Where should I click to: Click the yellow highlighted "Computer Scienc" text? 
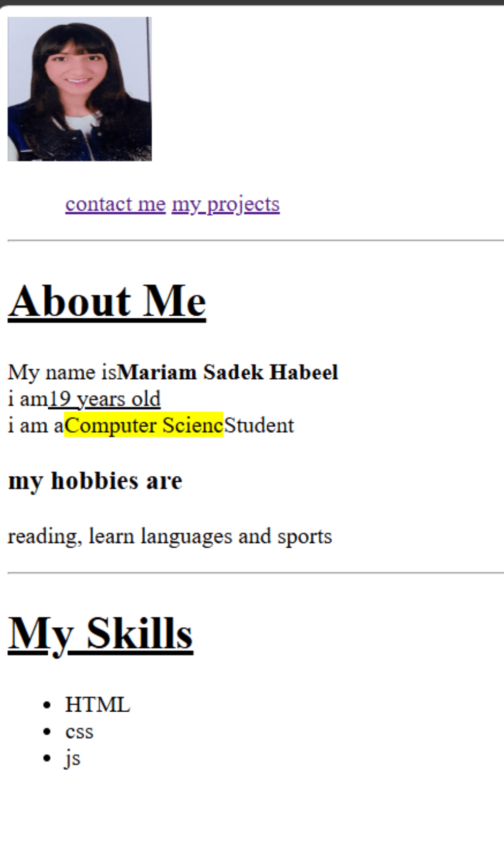[x=144, y=426]
